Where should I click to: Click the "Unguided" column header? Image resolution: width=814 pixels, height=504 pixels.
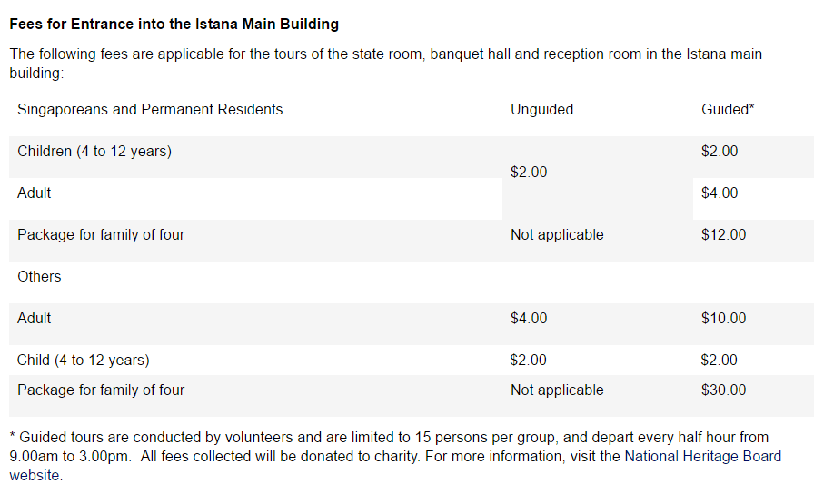[x=541, y=109]
